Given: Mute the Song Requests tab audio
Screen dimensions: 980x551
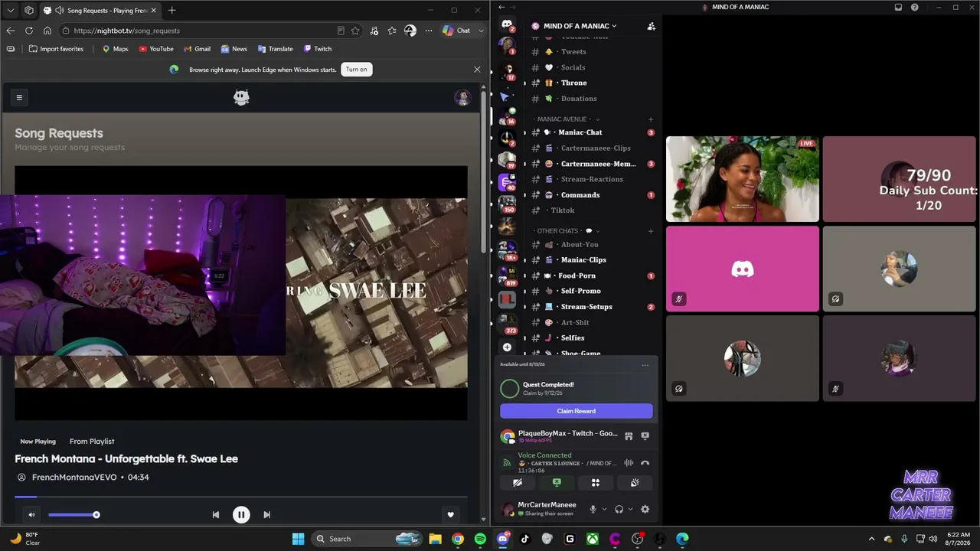Looking at the screenshot, I should pos(58,11).
